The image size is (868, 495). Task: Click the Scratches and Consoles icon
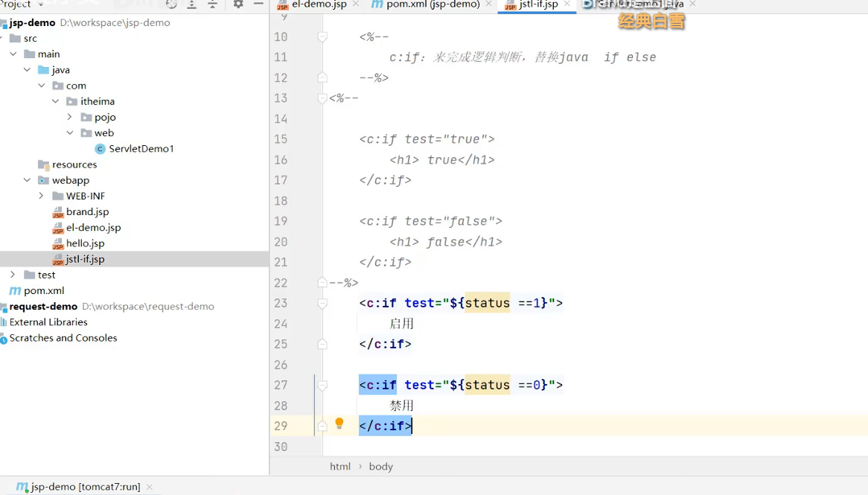3,338
